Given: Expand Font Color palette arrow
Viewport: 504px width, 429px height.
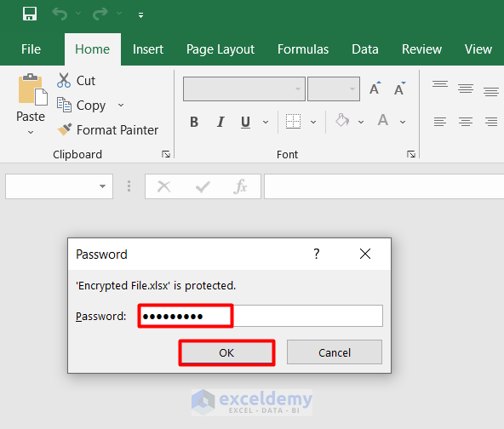Looking at the screenshot, I should (403, 122).
